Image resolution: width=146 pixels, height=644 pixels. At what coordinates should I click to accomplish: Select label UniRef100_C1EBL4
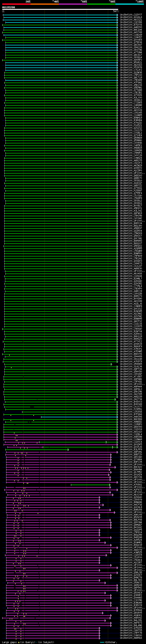[131, 434]
